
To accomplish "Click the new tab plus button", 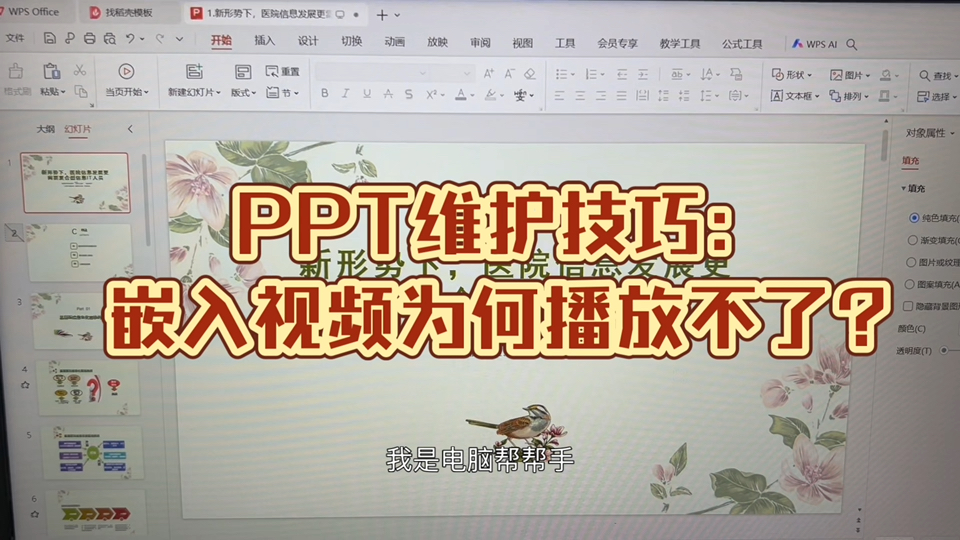I will pos(382,15).
